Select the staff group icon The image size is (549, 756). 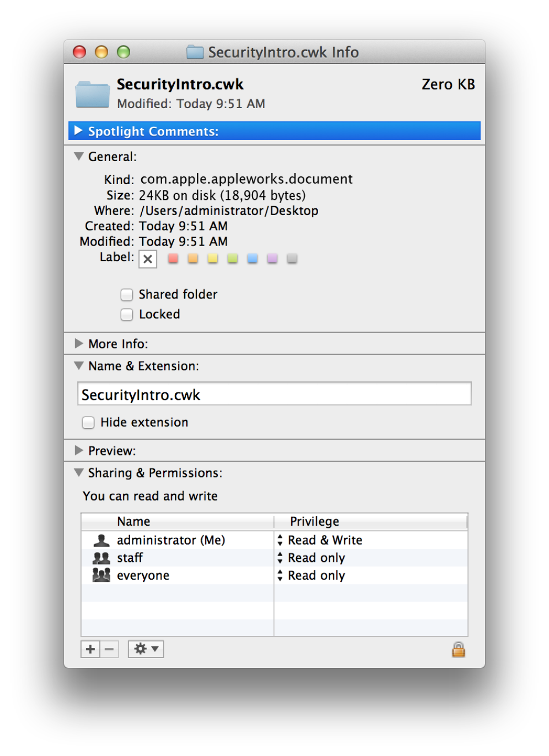pos(102,558)
